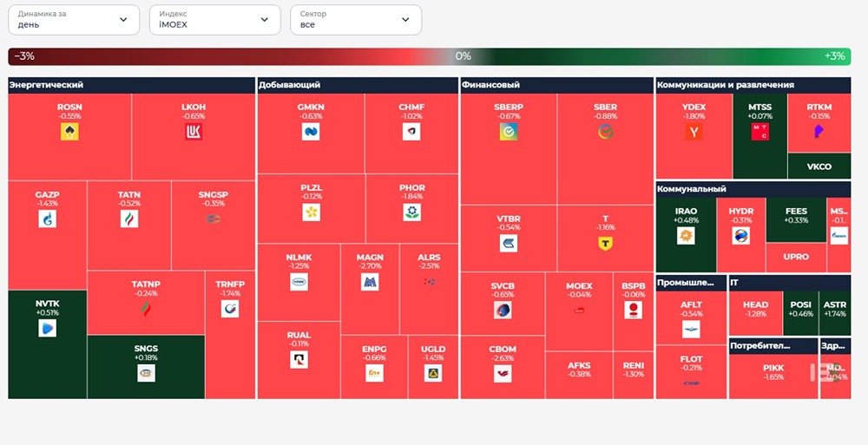Screen dimensions: 868x445
Task: Open the MOEX stock tile
Action: pos(579,311)
